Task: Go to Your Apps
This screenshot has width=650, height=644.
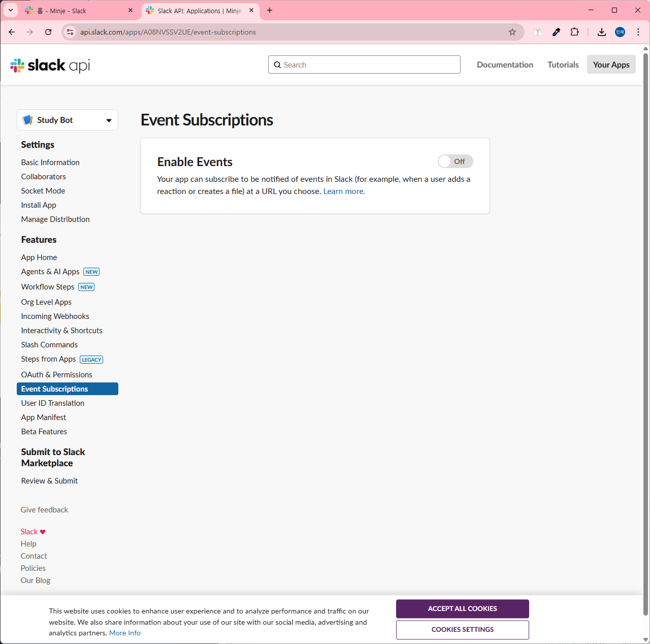Action: (611, 65)
